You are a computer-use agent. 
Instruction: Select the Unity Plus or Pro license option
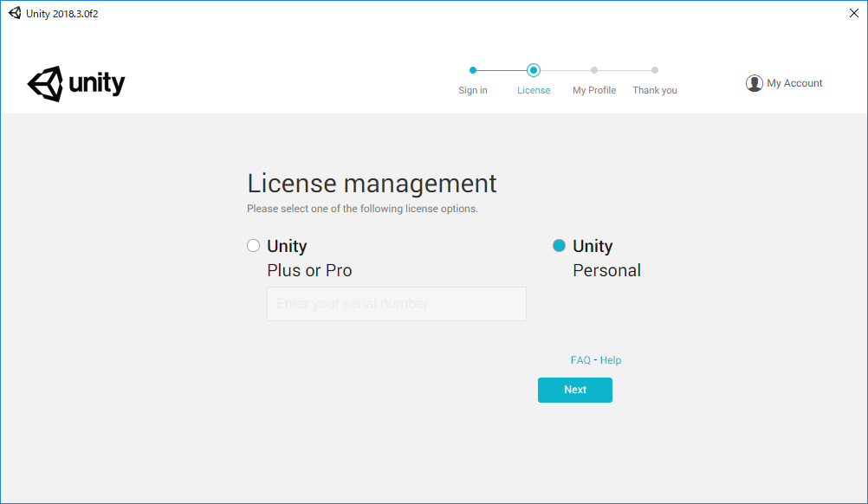[253, 245]
